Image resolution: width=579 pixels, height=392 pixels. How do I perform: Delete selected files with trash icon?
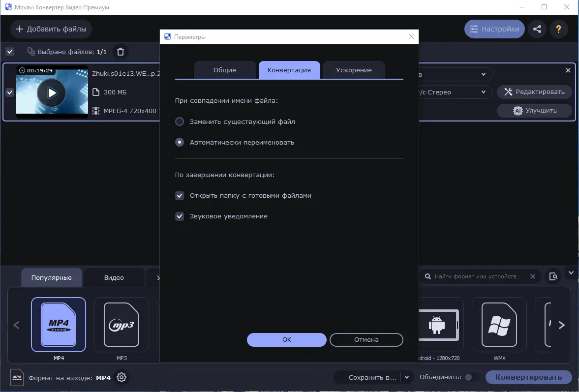point(121,52)
